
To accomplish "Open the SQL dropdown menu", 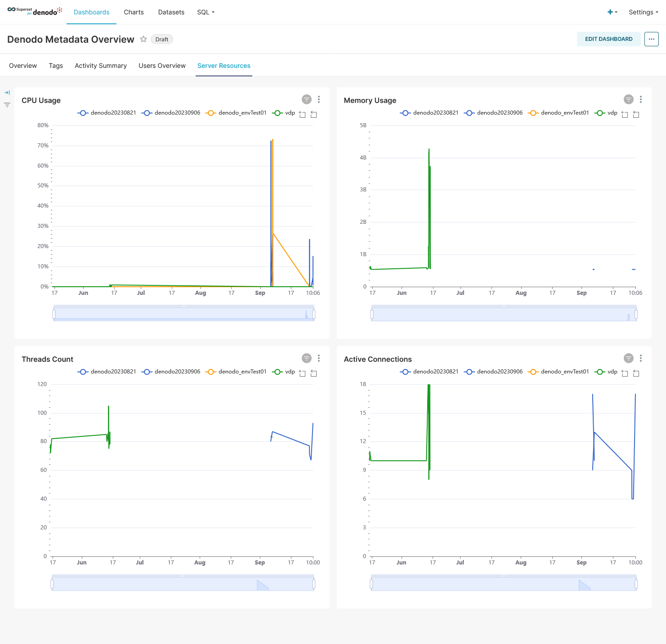I will point(206,12).
